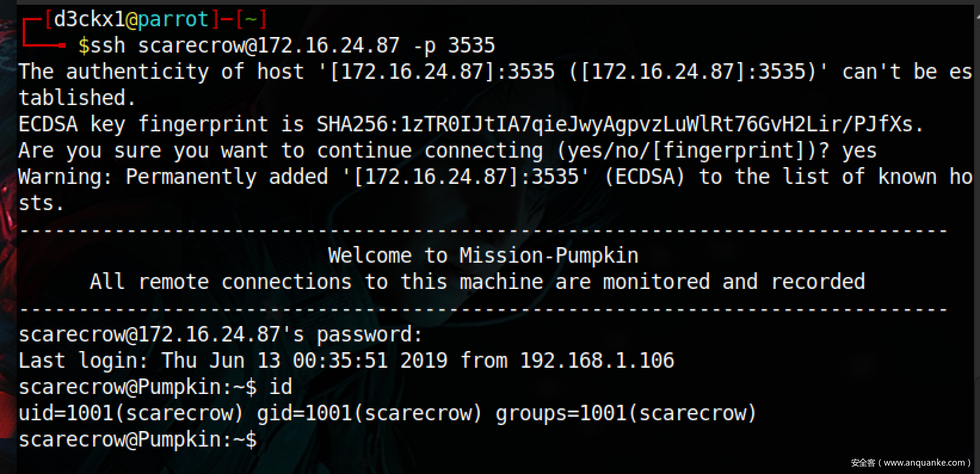Click the dashed separator below the monitoring notice
The height and width of the screenshot is (474, 980).
click(483, 309)
